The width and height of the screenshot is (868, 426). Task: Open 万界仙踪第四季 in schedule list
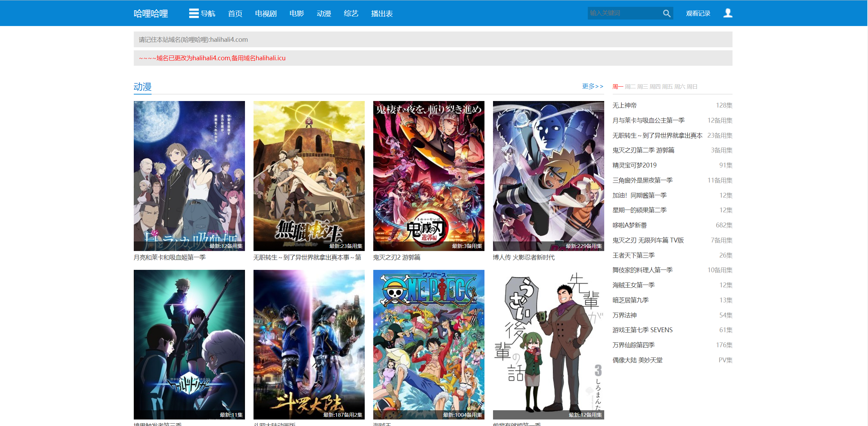[x=634, y=345]
